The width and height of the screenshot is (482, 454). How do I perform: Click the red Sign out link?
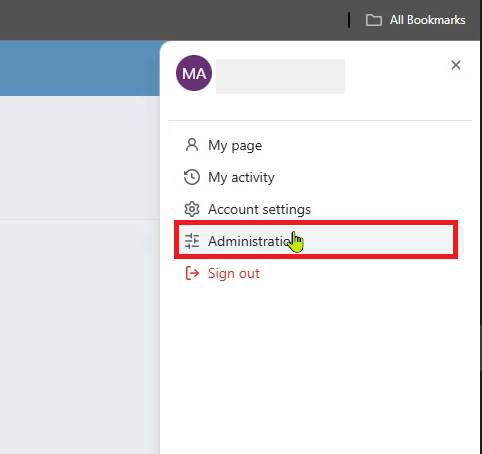pyautogui.click(x=234, y=273)
